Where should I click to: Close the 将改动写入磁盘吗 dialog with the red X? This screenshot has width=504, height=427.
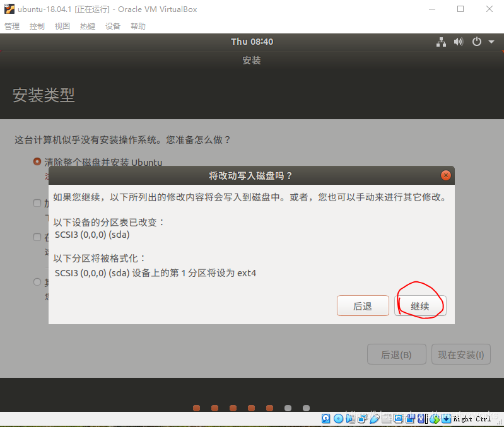click(445, 175)
